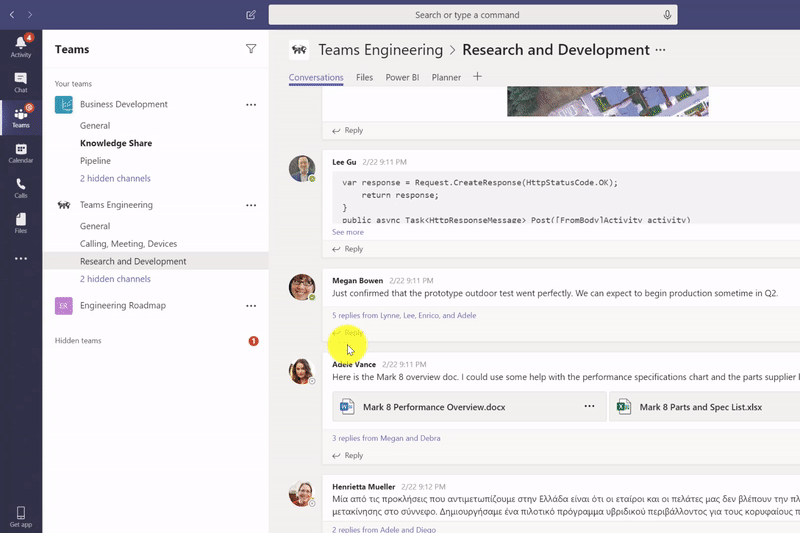
Task: Expand 2 hidden channels under Business Development
Action: tap(115, 179)
